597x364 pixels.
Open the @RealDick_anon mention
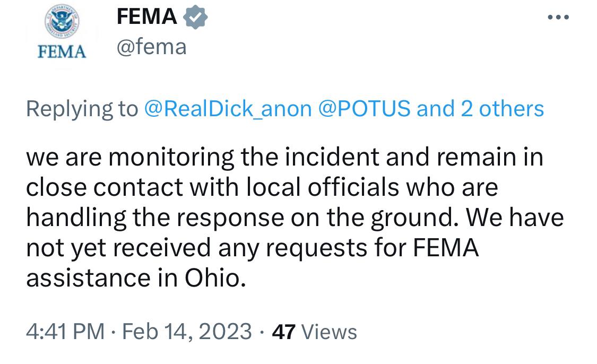pyautogui.click(x=228, y=109)
